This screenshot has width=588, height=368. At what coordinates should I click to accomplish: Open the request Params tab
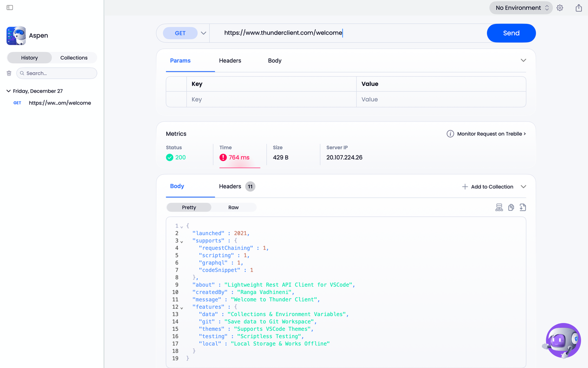[x=180, y=60]
